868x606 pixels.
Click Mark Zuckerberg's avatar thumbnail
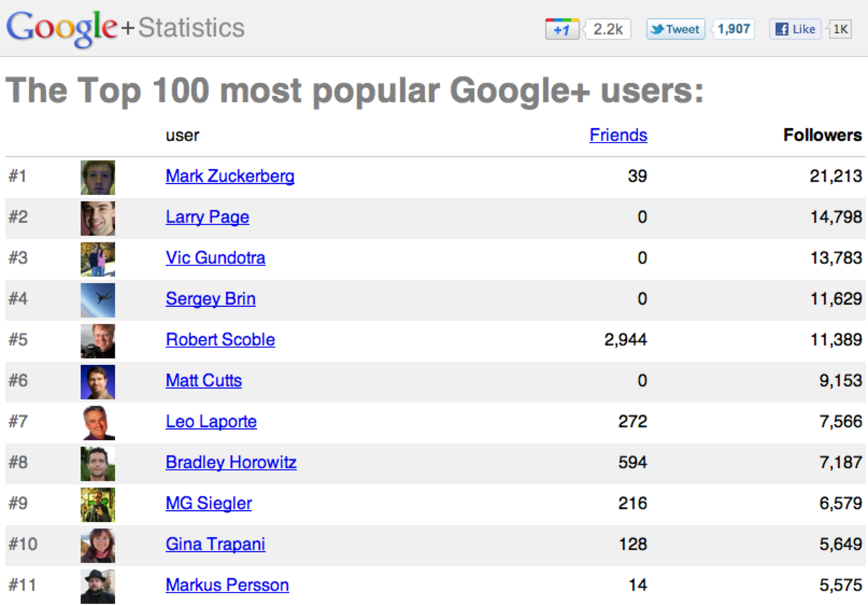pos(98,177)
